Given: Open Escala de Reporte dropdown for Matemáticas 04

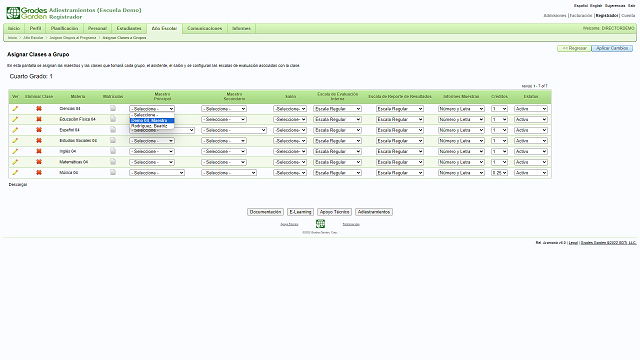Looking at the screenshot, I should (400, 162).
